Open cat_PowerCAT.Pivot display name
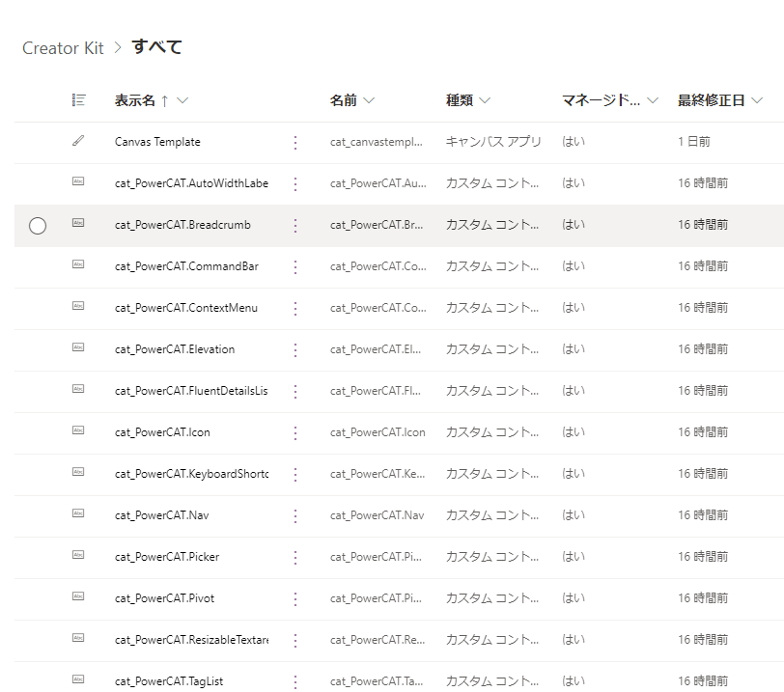Image resolution: width=784 pixels, height=692 pixels. click(x=164, y=598)
